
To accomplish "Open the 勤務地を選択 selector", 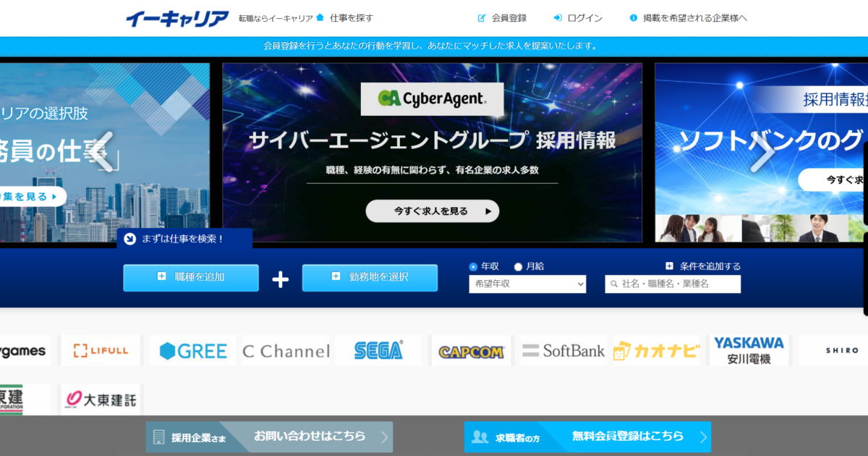I will point(370,277).
